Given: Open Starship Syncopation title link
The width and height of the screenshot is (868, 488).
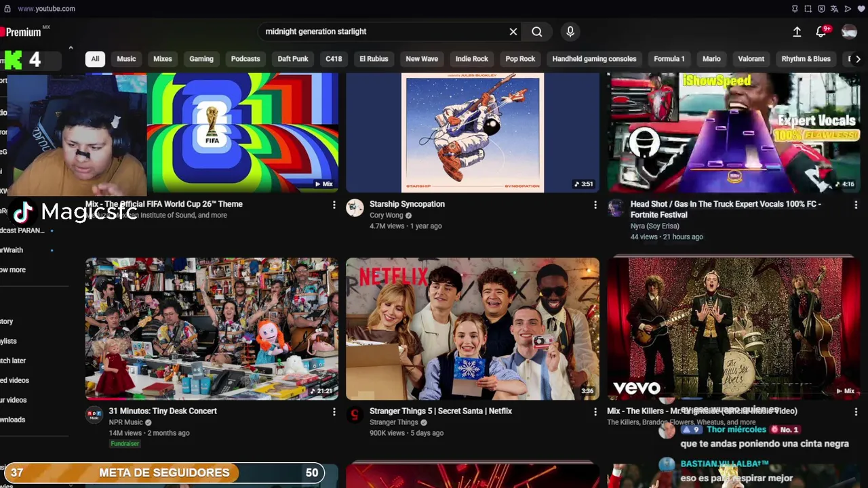Looking at the screenshot, I should pyautogui.click(x=407, y=204).
